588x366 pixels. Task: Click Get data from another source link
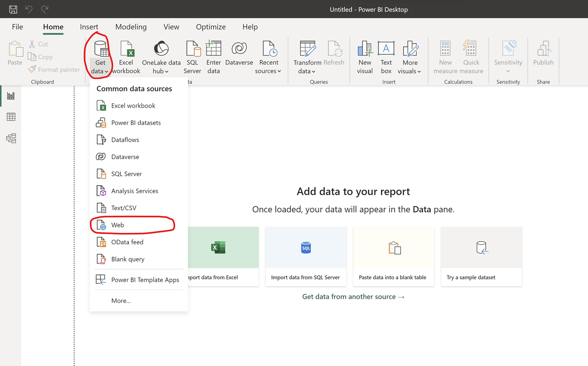click(353, 297)
